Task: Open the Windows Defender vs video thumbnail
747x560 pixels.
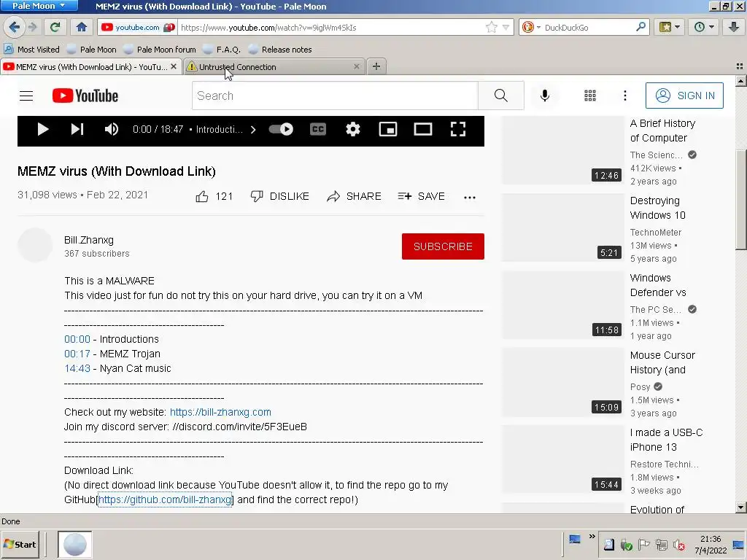Action: (x=562, y=305)
